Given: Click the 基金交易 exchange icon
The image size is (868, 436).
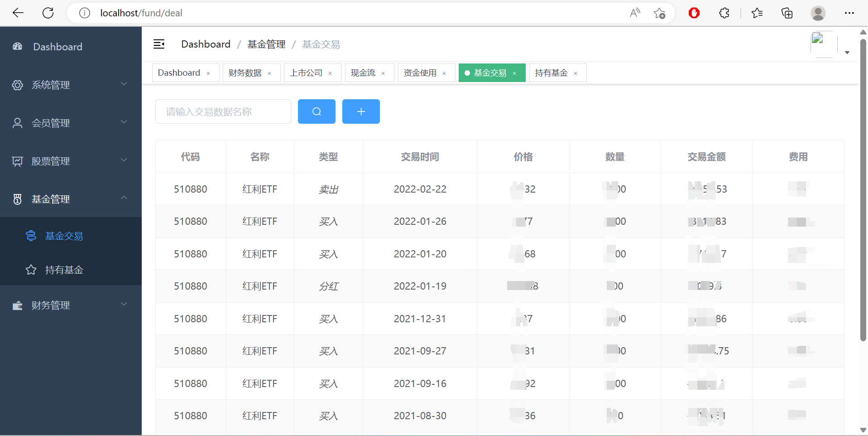Looking at the screenshot, I should [31, 236].
